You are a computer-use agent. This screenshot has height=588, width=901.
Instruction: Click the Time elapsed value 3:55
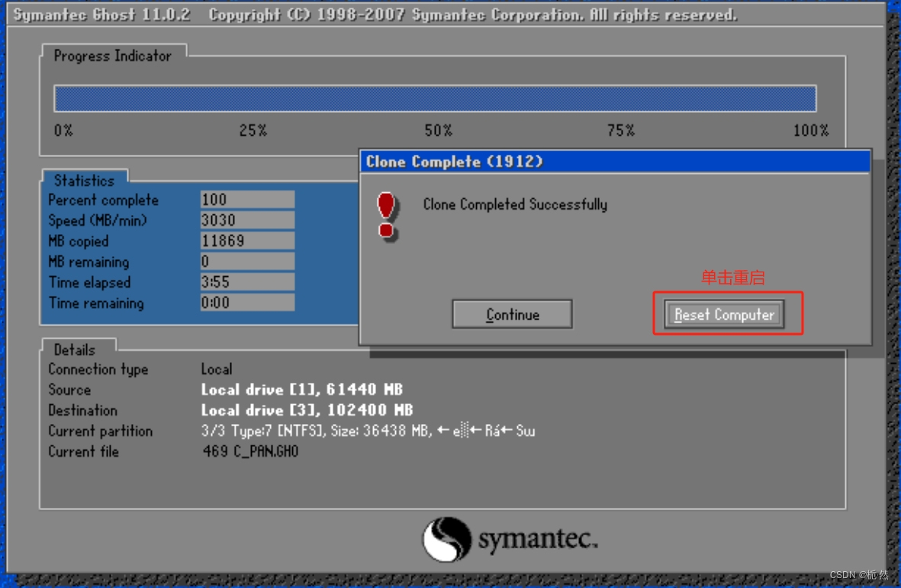click(248, 282)
